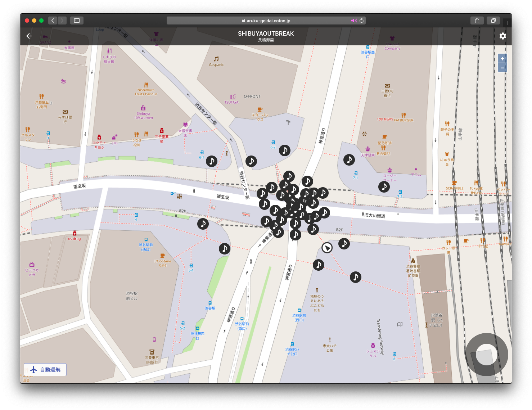Viewport: 532px width, 410px height.
Task: Zoom in the map with plus button
Action: 502,59
